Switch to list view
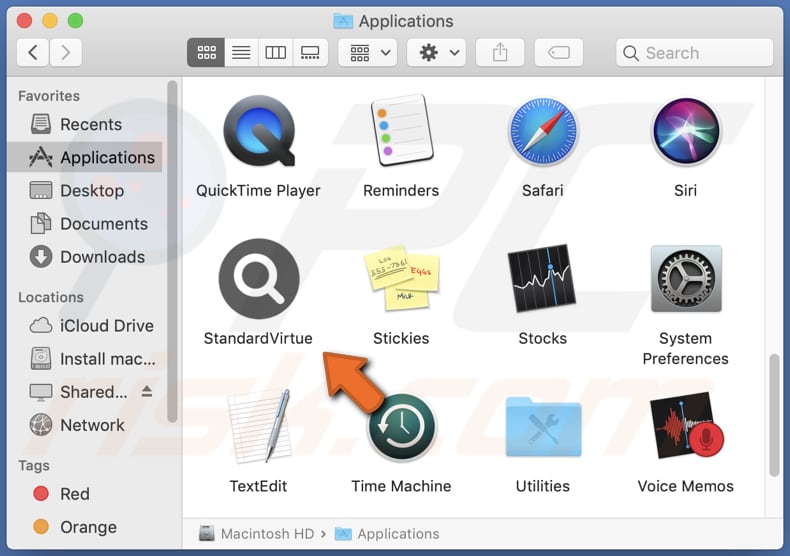Image resolution: width=790 pixels, height=556 pixels. click(241, 52)
